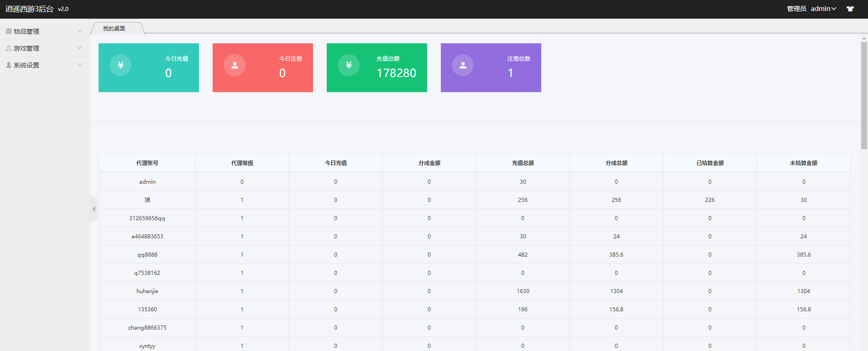Screen dimensions: 868x351
Task: Click the 系统设置 user icon in sidebar
Action: coord(9,65)
